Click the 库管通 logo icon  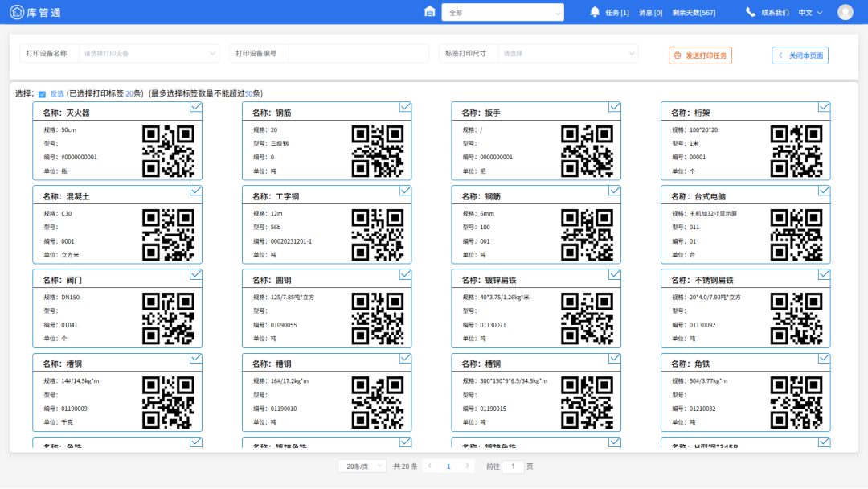[17, 11]
